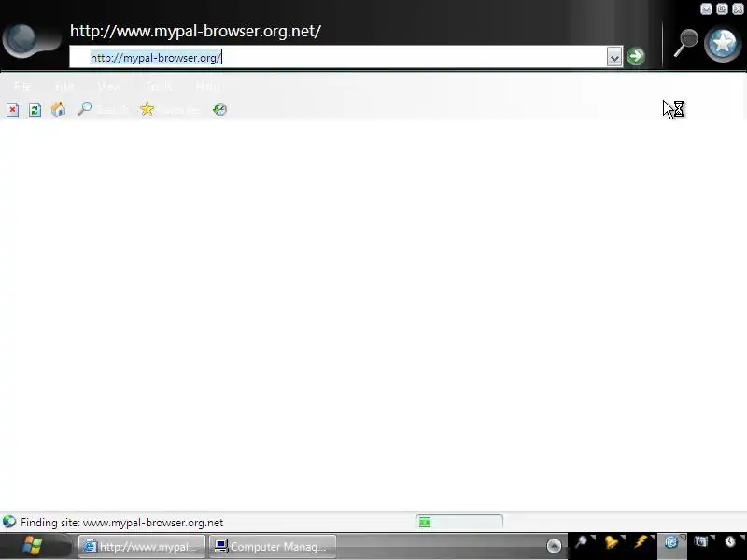Viewport: 747px width, 560px height.
Task: Click the lightning bolt tray icon
Action: coord(641,542)
